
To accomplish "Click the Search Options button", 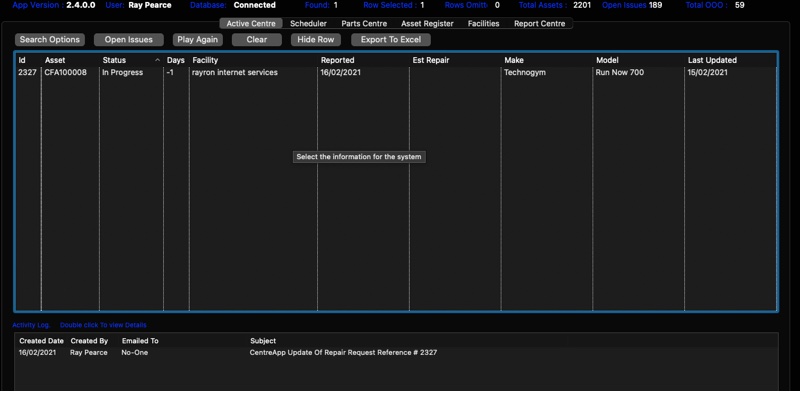I will pos(49,40).
